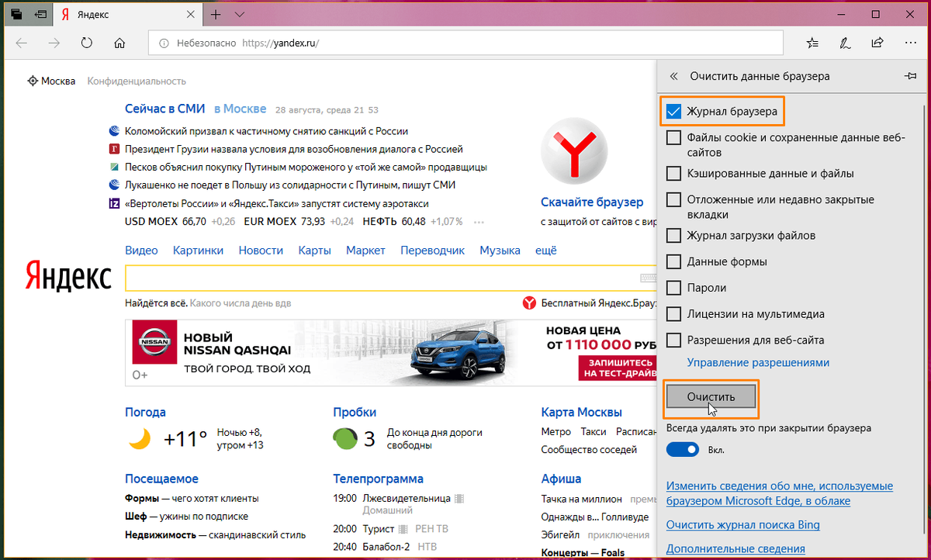Go to the Home page icon
This screenshot has height=560, width=931.
pos(119,43)
